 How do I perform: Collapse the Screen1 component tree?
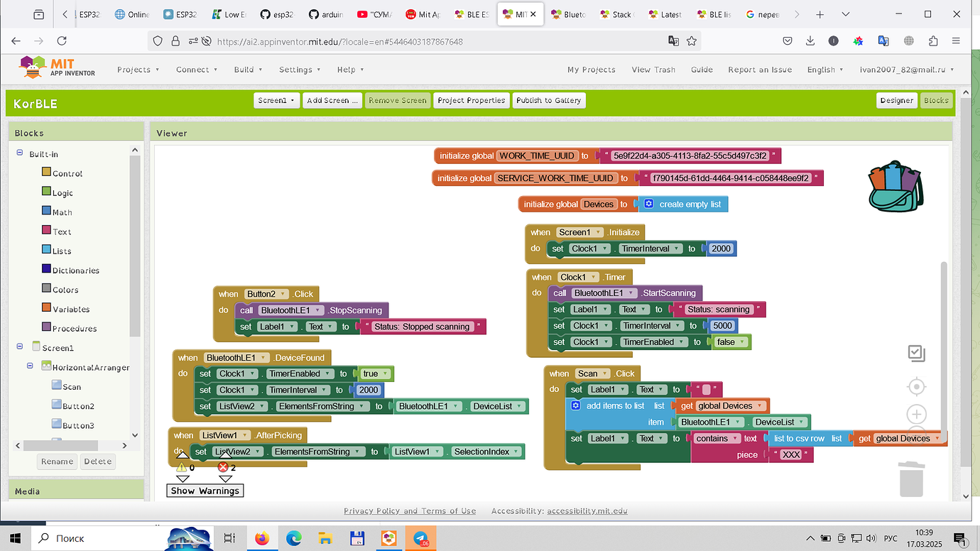click(x=20, y=347)
